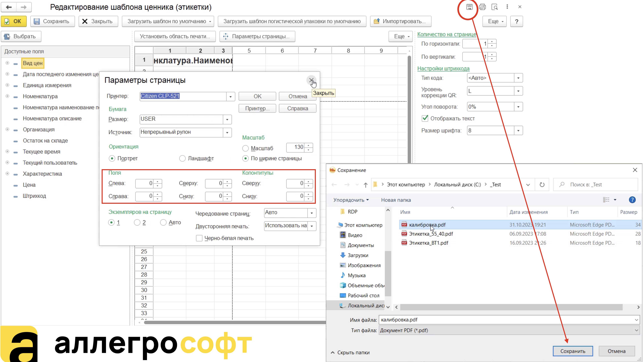
Task: Open the top toolbar Еще menu
Action: click(x=494, y=21)
